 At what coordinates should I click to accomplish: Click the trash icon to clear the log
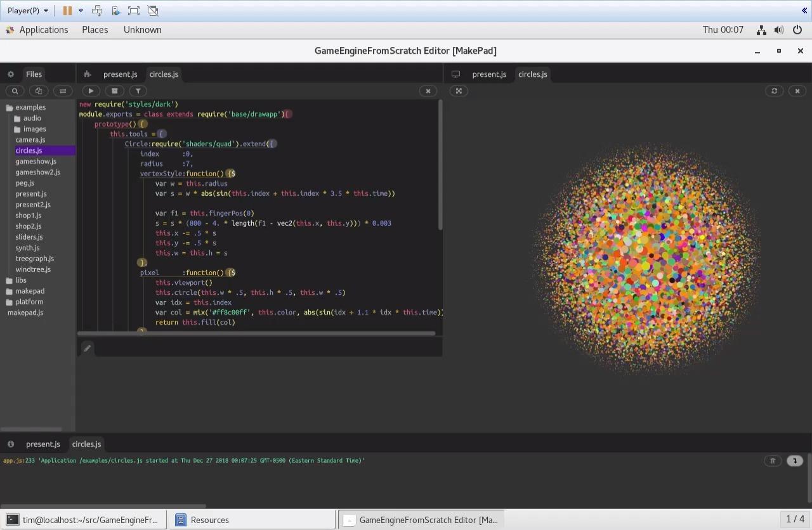coord(773,461)
